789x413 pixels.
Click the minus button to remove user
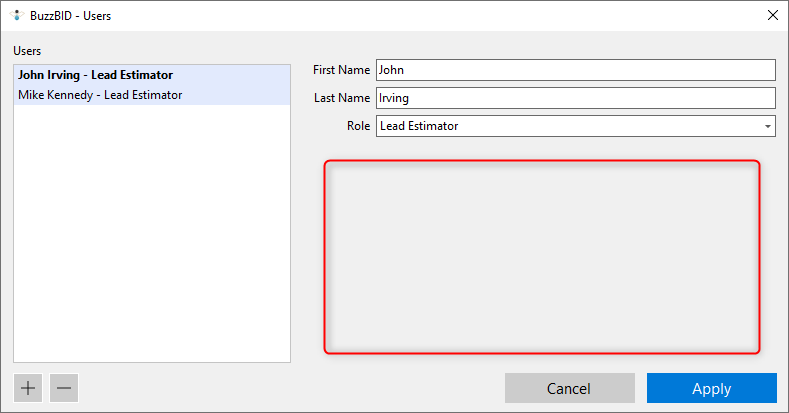[x=64, y=388]
